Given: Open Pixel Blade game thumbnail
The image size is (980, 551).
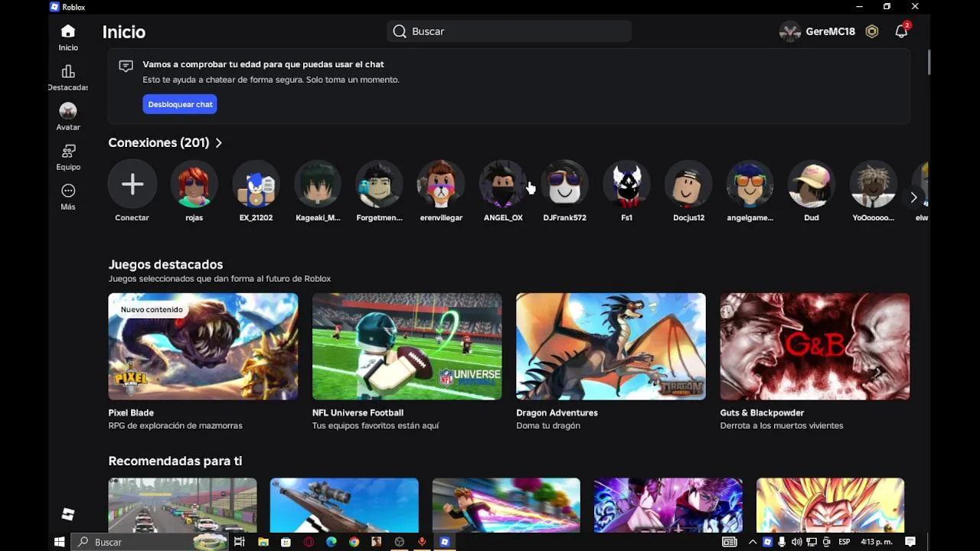Looking at the screenshot, I should tap(203, 346).
